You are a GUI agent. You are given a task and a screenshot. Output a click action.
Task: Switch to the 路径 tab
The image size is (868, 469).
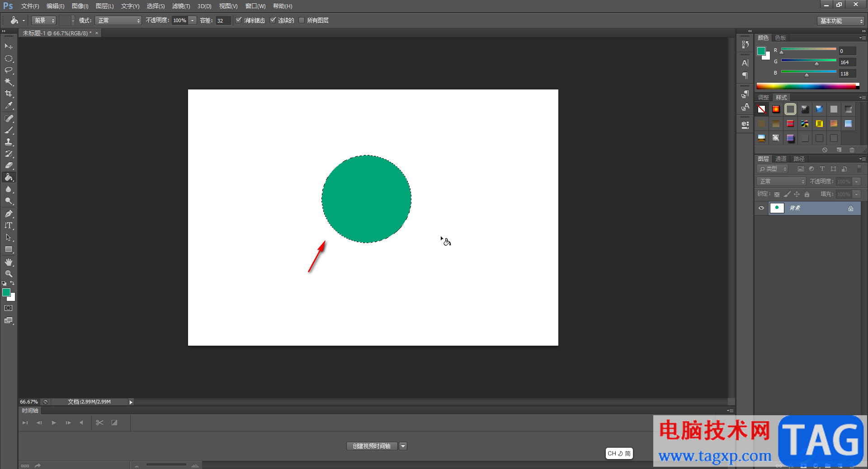point(799,159)
